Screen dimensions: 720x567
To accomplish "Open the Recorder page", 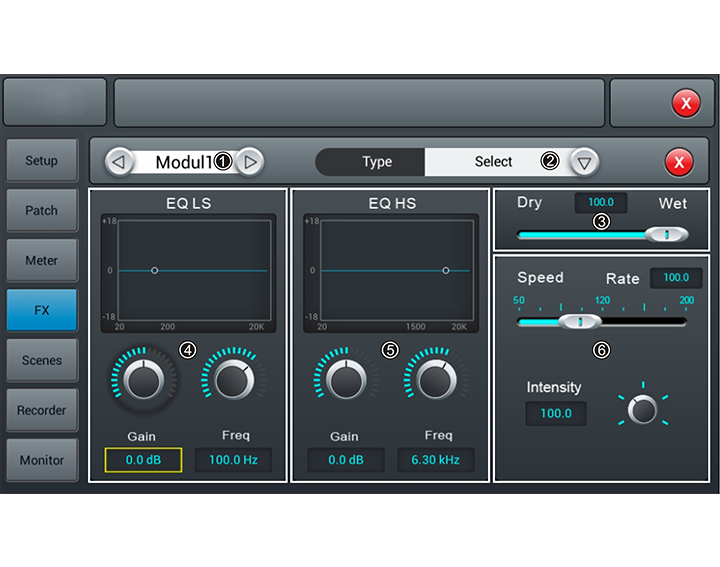I will (x=42, y=411).
